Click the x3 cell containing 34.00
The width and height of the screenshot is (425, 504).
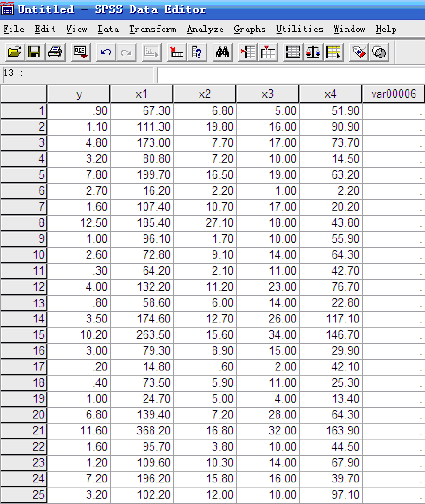click(268, 335)
